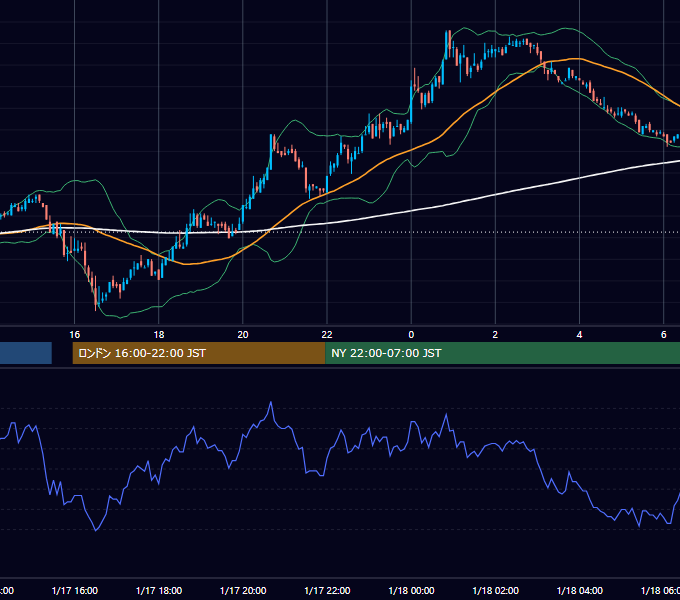Select the 20 hour label on the price chart axis
Viewport: 680px width, 600px height.
coord(243,334)
